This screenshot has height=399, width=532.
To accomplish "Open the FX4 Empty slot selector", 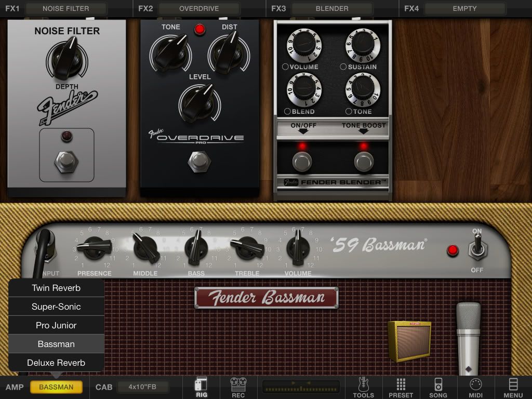I will tap(464, 8).
